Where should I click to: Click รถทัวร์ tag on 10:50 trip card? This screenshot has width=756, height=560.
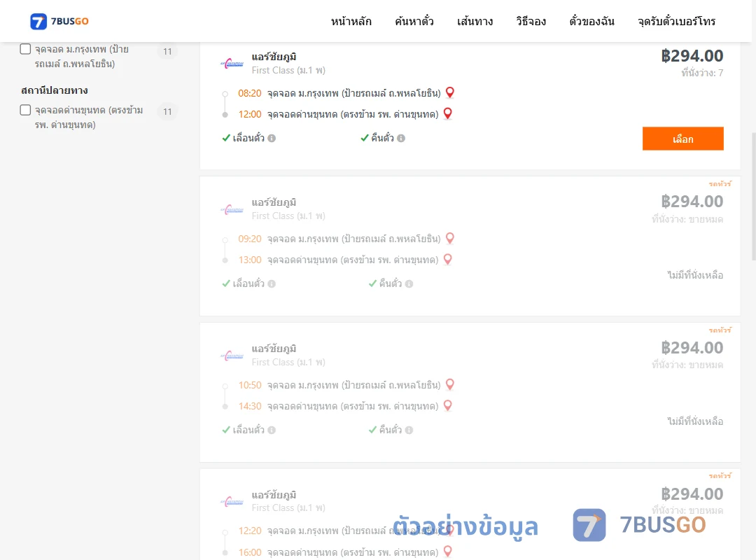coord(720,330)
